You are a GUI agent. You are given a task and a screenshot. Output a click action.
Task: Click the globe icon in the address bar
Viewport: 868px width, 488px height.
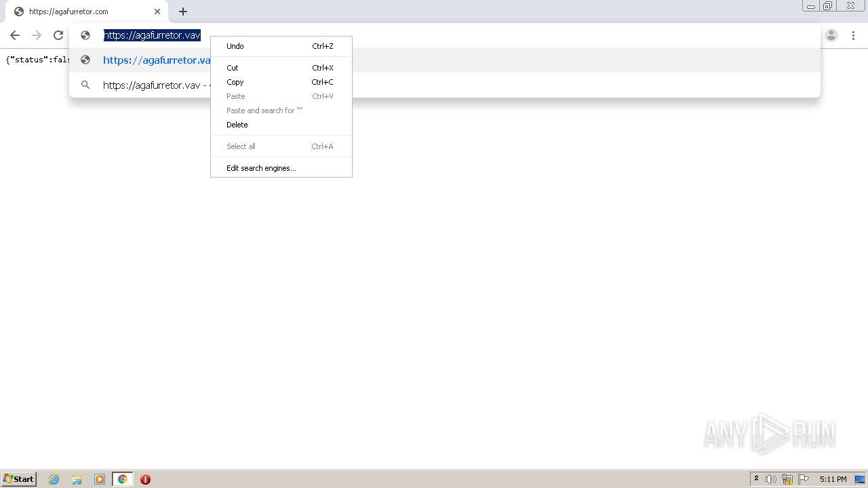85,35
